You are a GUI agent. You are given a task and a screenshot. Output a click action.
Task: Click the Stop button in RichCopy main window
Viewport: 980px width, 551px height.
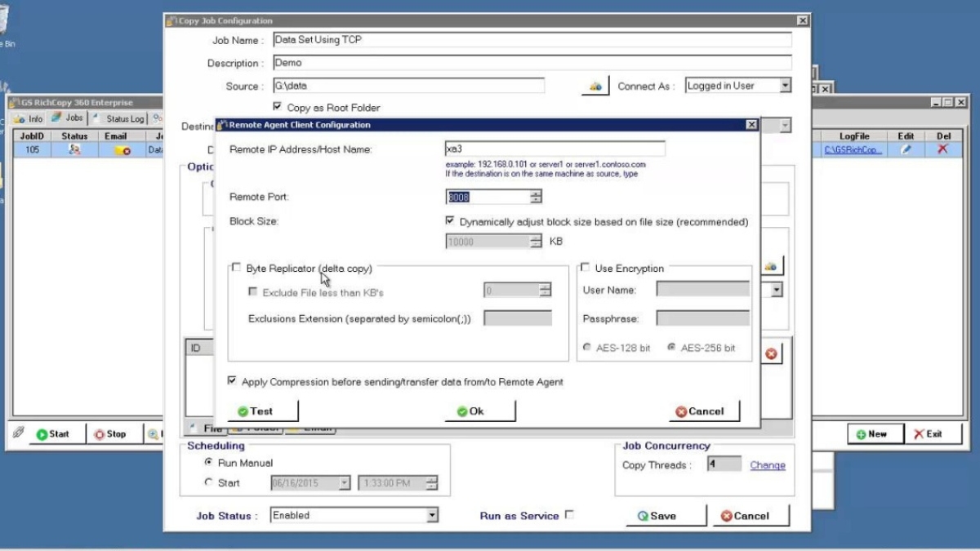pyautogui.click(x=115, y=434)
